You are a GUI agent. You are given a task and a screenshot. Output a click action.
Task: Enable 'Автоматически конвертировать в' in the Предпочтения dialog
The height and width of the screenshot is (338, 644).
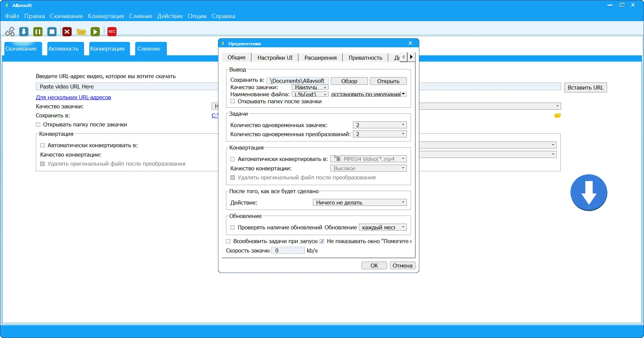click(233, 159)
